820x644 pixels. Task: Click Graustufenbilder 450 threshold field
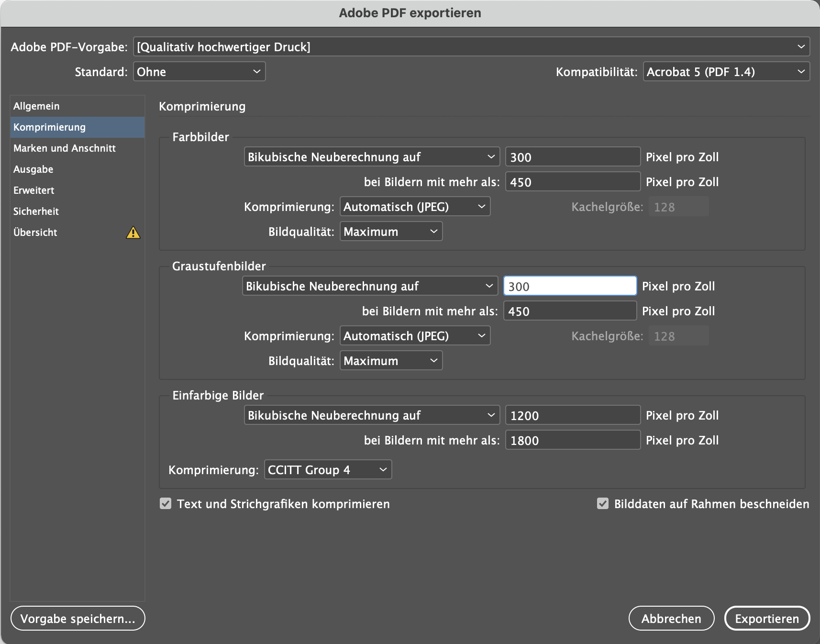[x=570, y=311]
